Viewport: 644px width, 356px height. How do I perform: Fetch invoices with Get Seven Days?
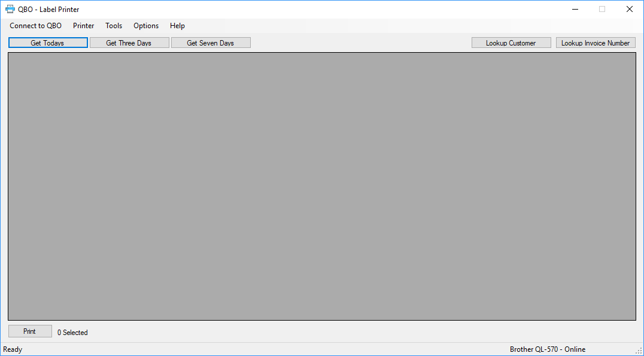pos(211,42)
